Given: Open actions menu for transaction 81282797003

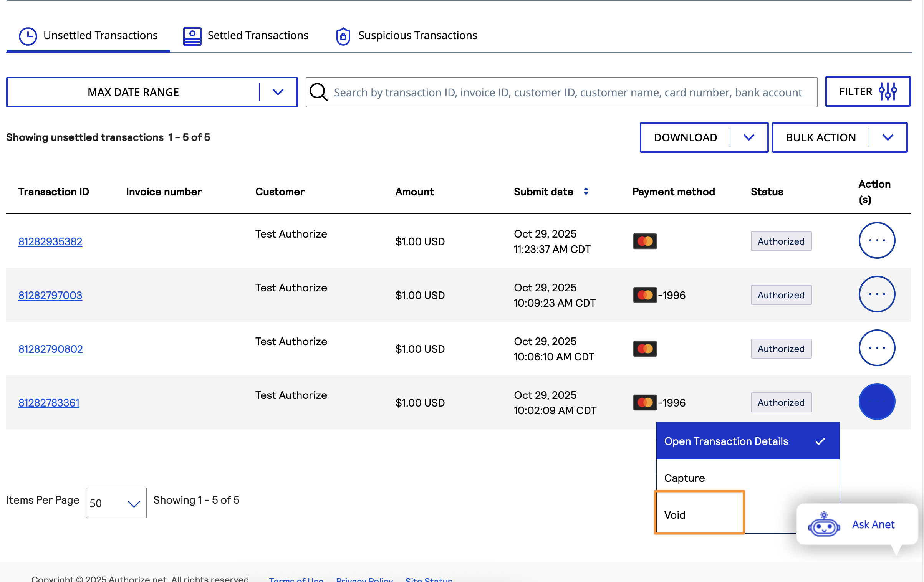Looking at the screenshot, I should point(877,294).
